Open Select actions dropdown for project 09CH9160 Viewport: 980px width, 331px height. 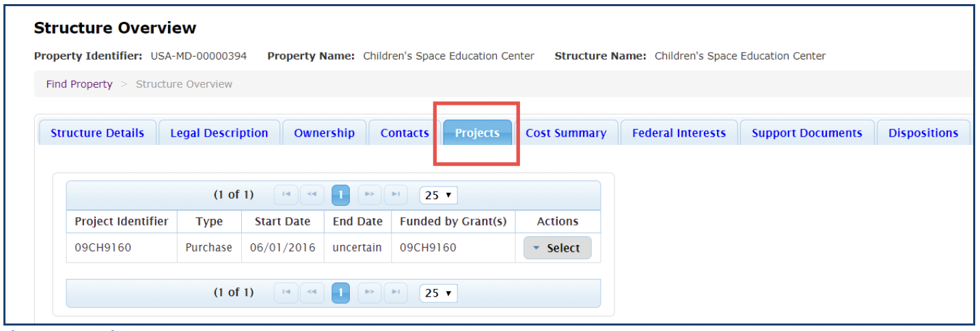coord(557,248)
